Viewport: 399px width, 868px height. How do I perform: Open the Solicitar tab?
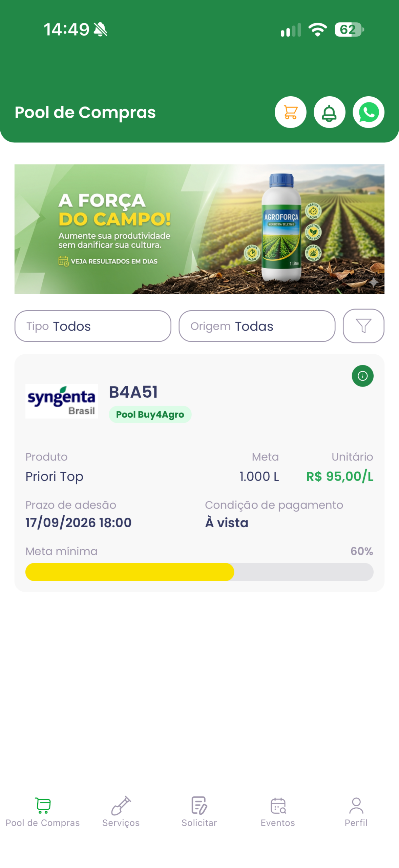[199, 812]
